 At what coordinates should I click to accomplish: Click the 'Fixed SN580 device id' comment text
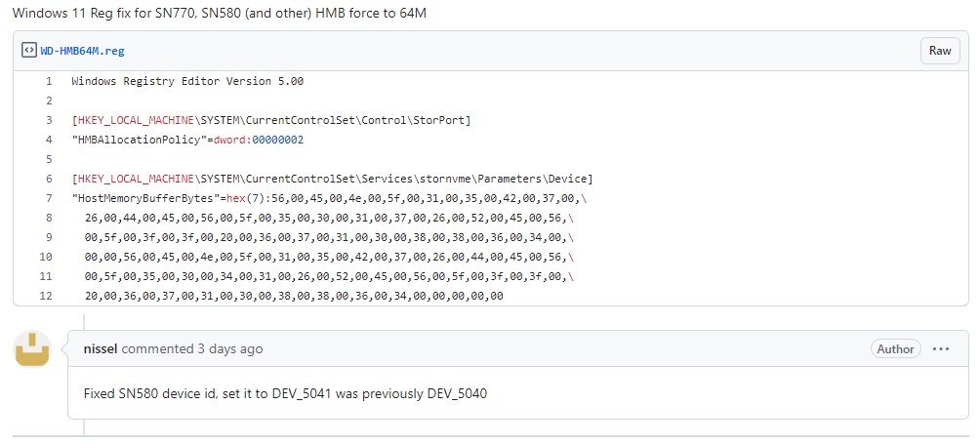click(x=285, y=393)
